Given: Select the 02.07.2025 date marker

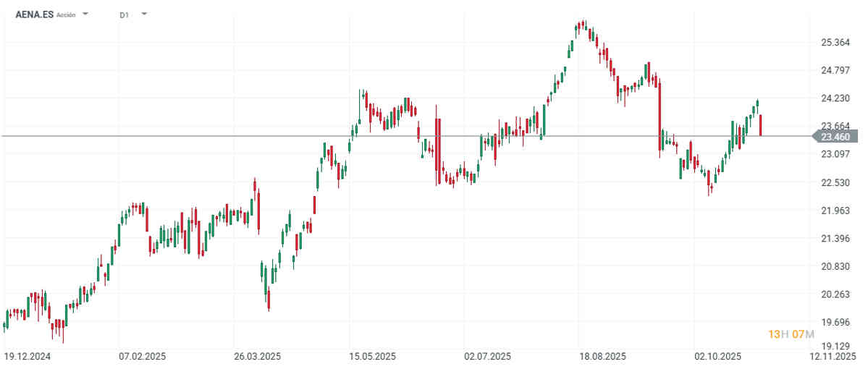Looking at the screenshot, I should (x=488, y=356).
